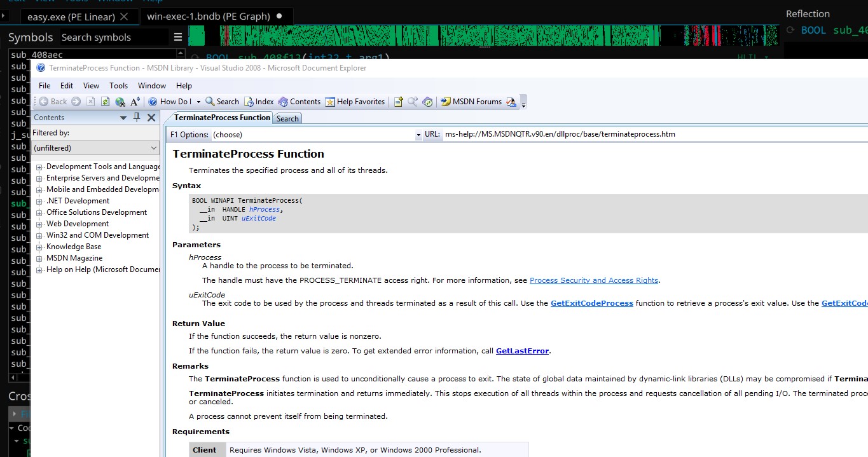
Task: Click the Sync with Table of Contents icon
Action: (x=427, y=102)
